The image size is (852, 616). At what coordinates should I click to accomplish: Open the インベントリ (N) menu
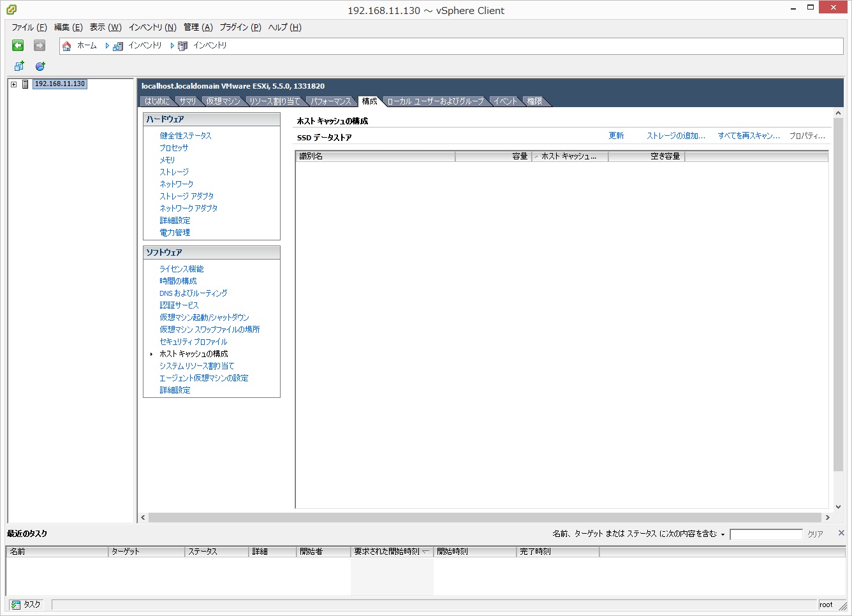pos(152,27)
